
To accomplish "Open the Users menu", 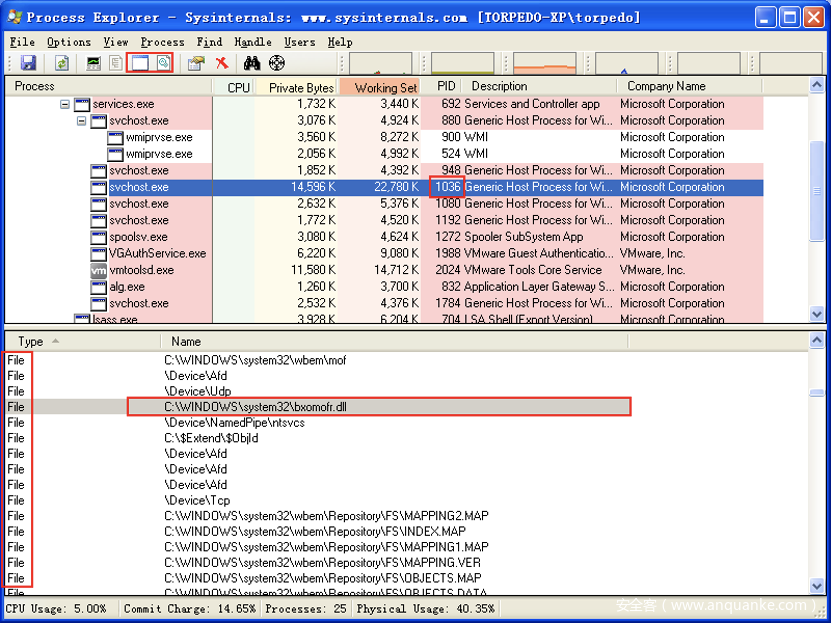I will coord(300,42).
